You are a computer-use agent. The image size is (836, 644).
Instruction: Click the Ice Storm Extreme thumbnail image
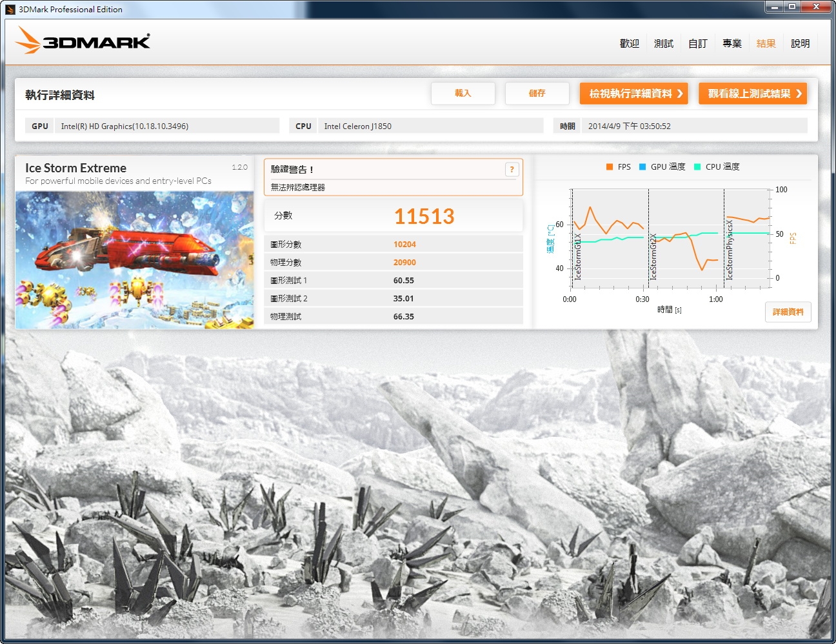coord(135,260)
